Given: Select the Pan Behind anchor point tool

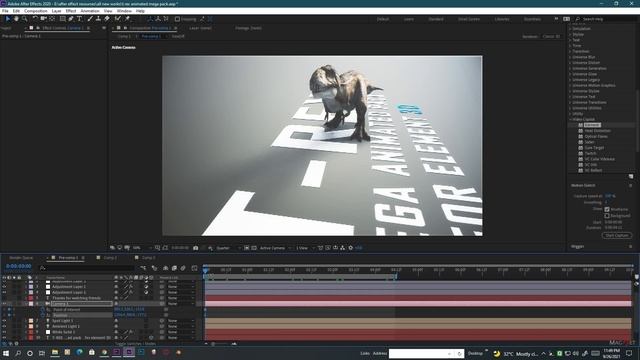Looking at the screenshot, I should [52, 19].
